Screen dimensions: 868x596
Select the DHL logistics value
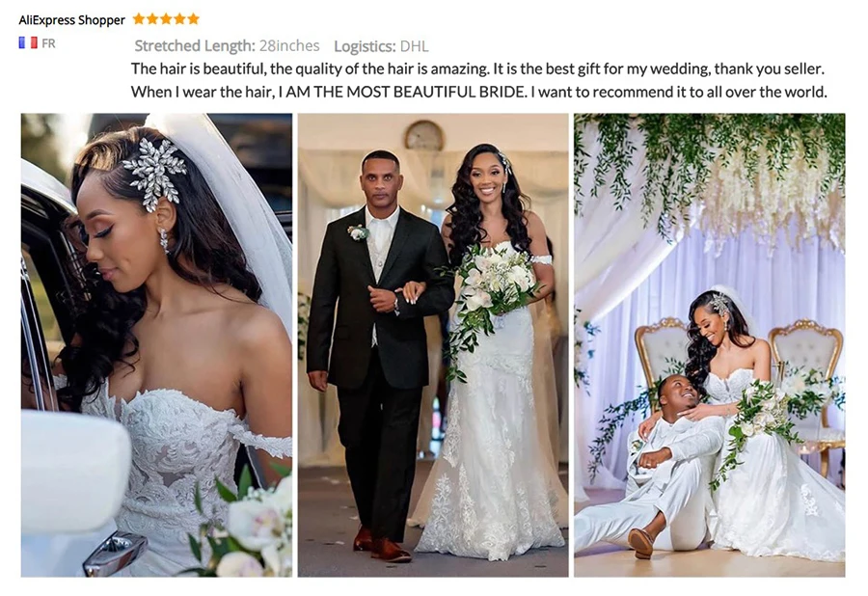click(414, 46)
